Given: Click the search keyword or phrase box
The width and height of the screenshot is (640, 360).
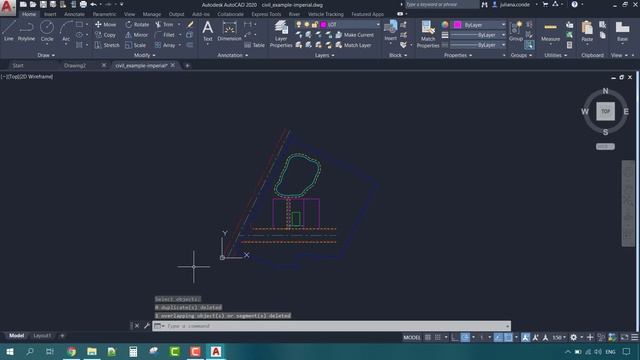Looking at the screenshot, I should [442, 4].
